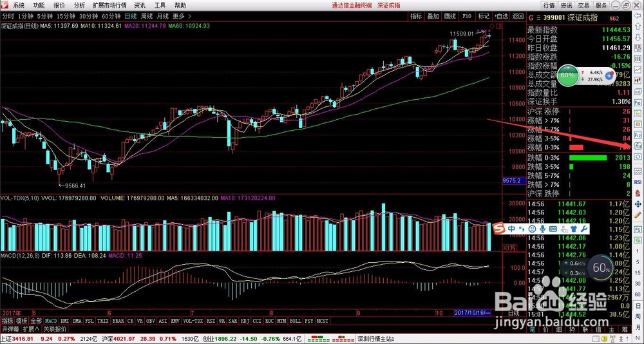Click the 画线 drawing button
Image resolution: width=644 pixels, height=344 pixels.
450,17
